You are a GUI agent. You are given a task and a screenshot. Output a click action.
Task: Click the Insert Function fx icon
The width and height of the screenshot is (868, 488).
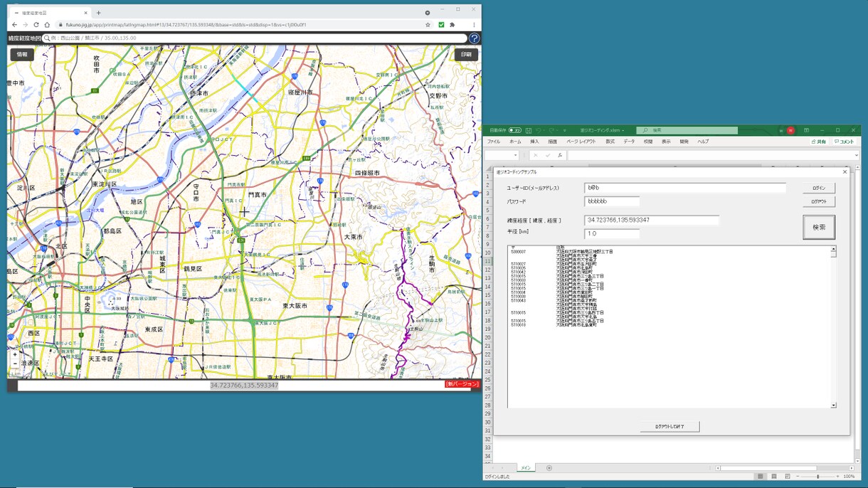coord(560,155)
